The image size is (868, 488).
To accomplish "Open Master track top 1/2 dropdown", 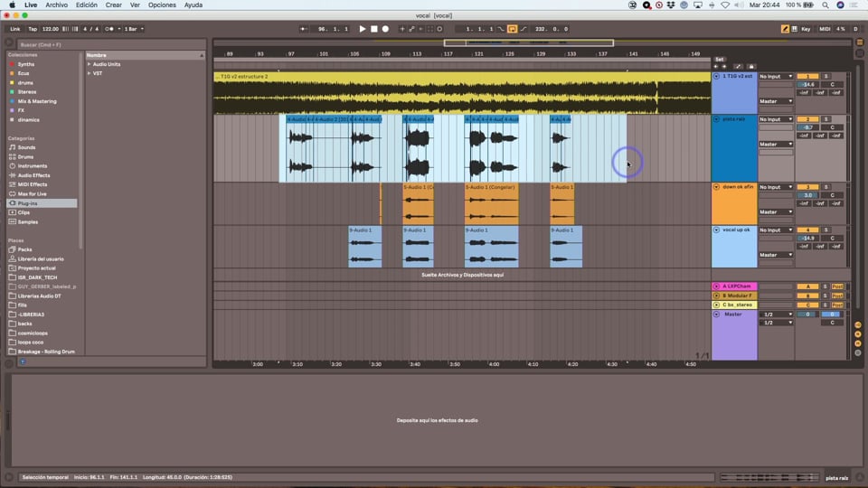I will coord(776,314).
